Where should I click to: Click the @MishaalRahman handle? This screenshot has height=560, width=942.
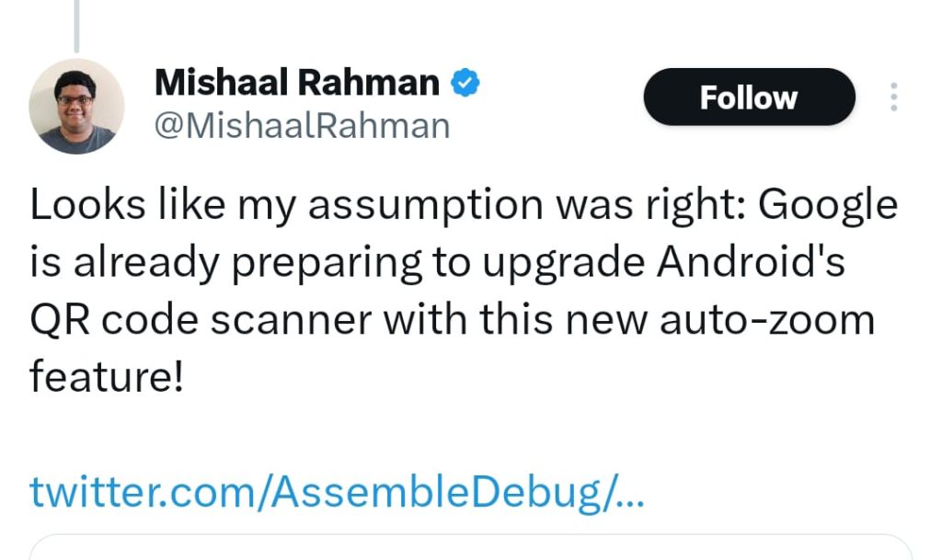tap(302, 126)
